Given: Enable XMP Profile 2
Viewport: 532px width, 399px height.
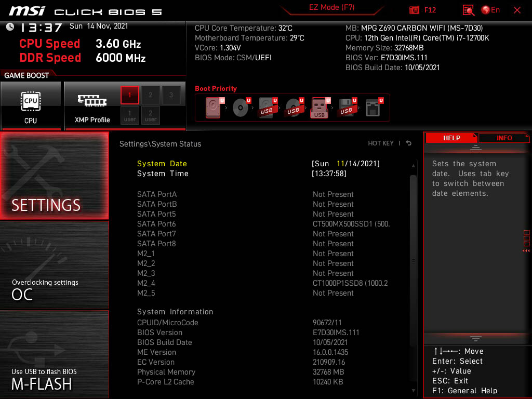Looking at the screenshot, I should pos(151,95).
